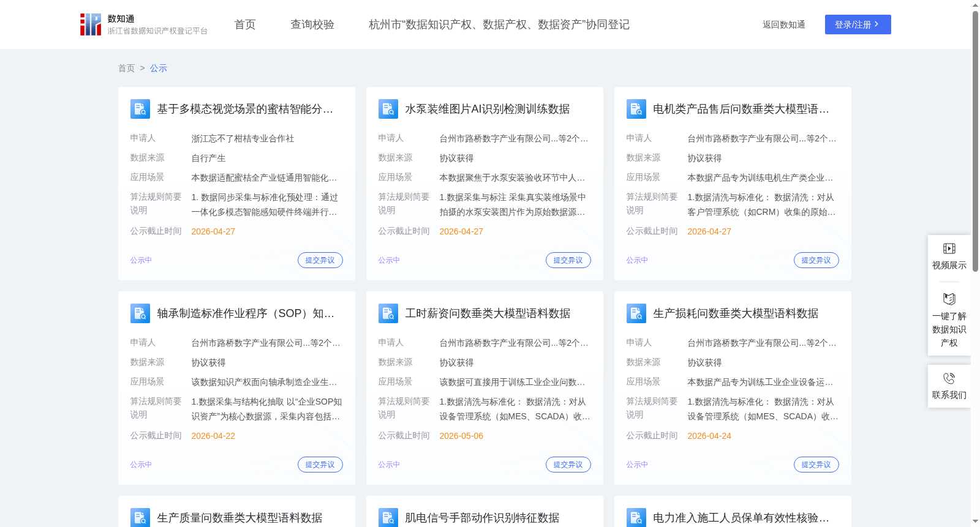Image resolution: width=980 pixels, height=527 pixels.
Task: Click document icon of 肌电信号手部动作 card
Action: 388,518
